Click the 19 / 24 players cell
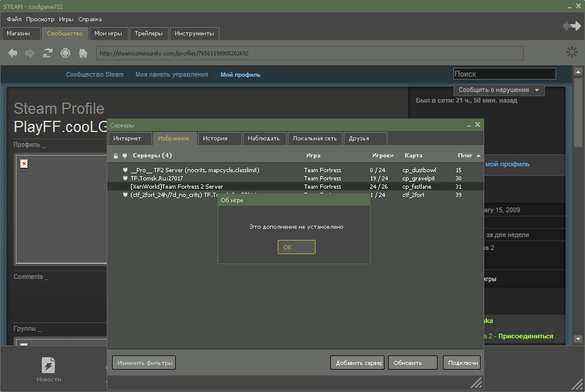 (379, 178)
